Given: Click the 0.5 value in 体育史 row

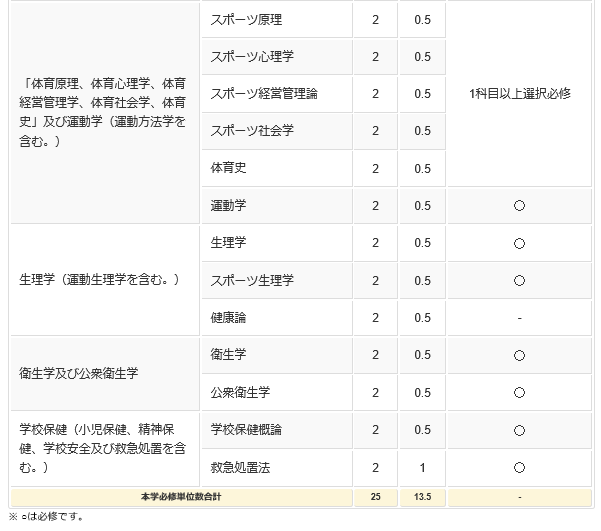Looking at the screenshot, I should pyautogui.click(x=422, y=168).
